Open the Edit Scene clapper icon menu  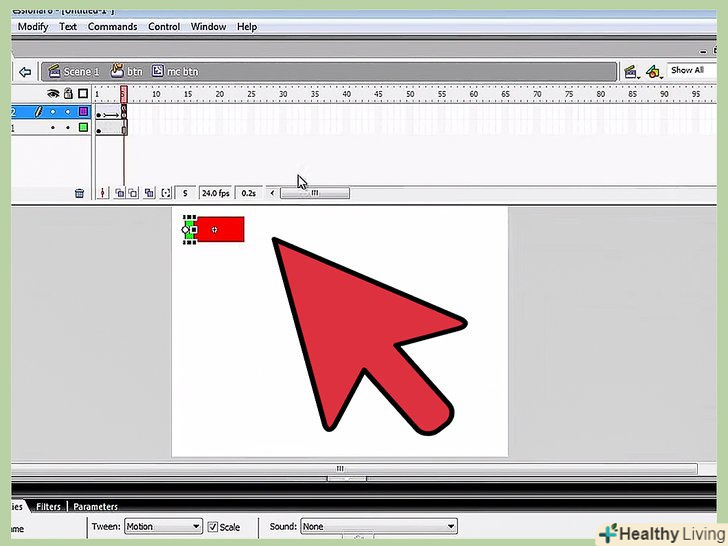click(x=630, y=72)
